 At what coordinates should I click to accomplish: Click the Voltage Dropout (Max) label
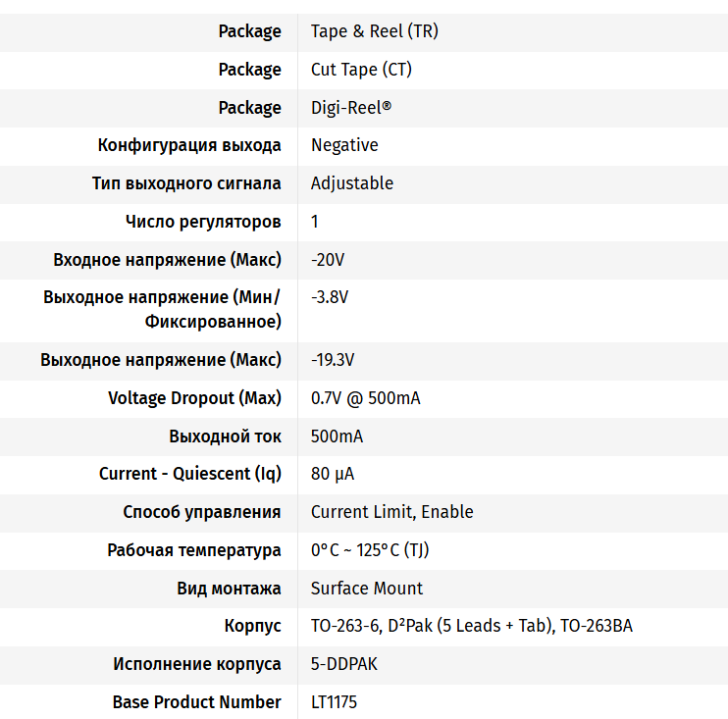click(194, 398)
